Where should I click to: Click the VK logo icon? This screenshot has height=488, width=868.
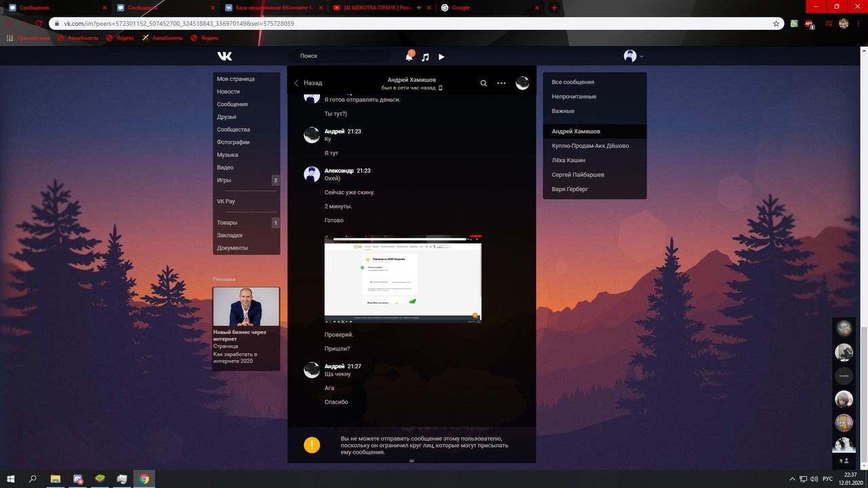(224, 56)
